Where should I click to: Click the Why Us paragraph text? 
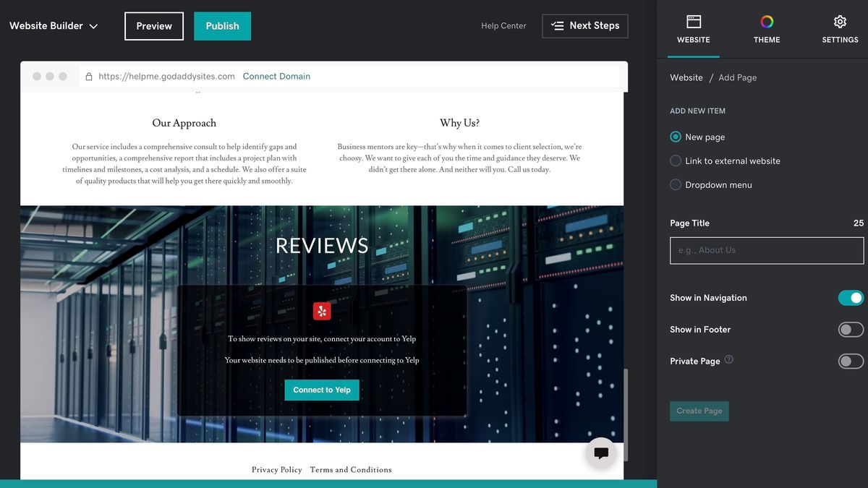click(459, 158)
